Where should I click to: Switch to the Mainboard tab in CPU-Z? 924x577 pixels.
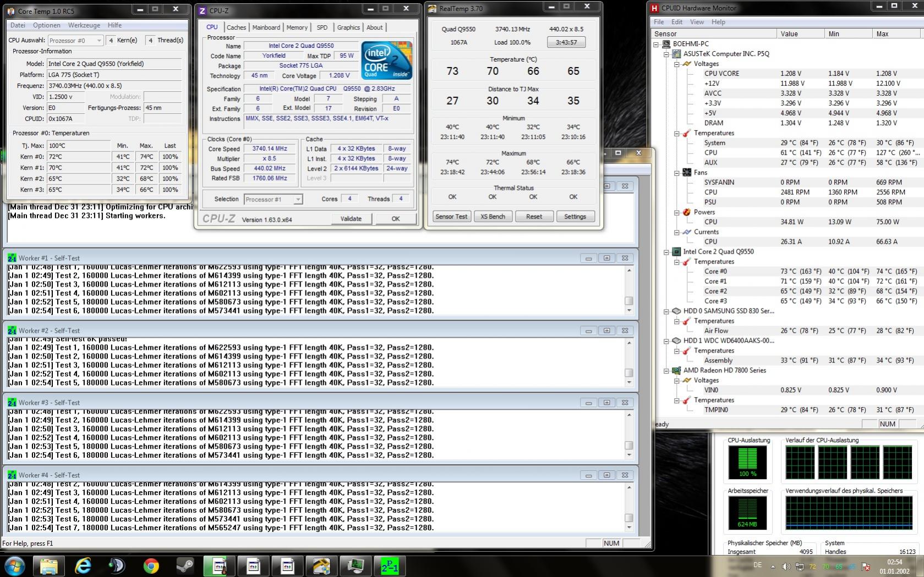pos(266,28)
